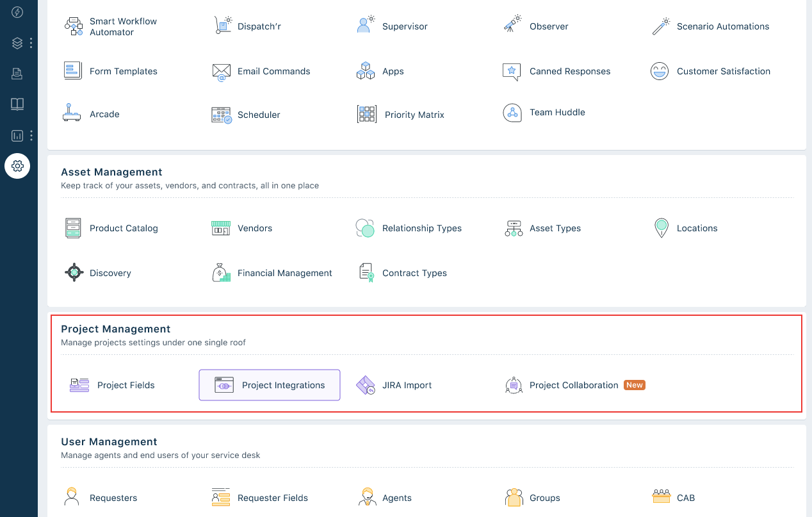This screenshot has height=517, width=812.
Task: Open the Groups people icon
Action: (x=514, y=497)
